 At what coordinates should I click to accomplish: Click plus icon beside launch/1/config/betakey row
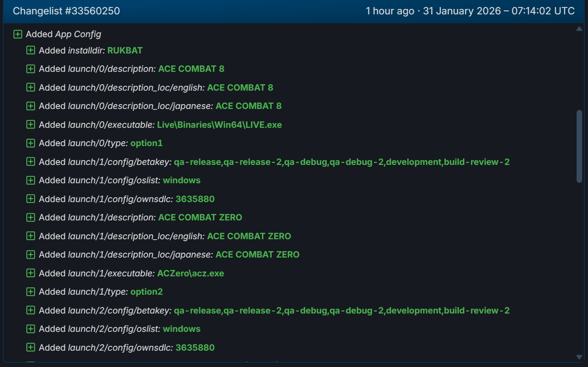[31, 162]
